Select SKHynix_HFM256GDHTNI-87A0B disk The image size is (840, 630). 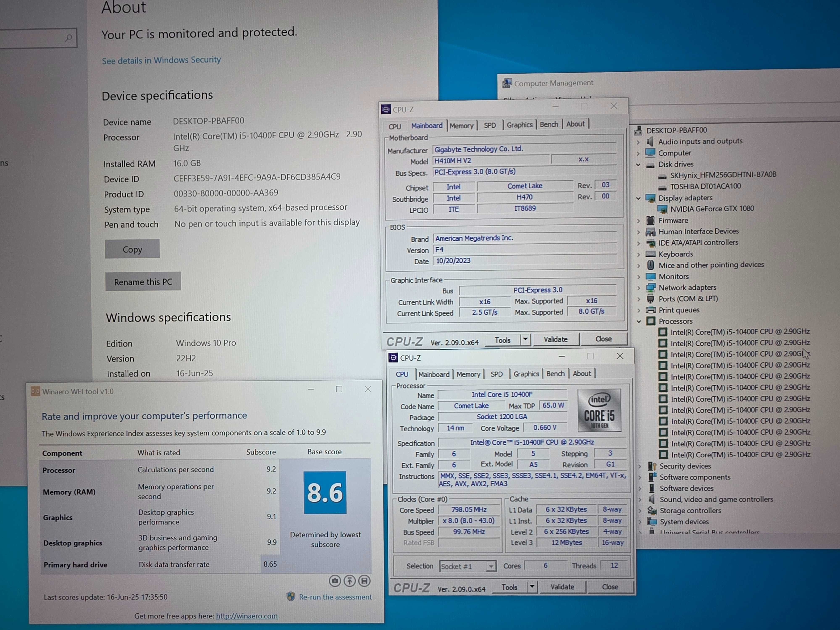pyautogui.click(x=723, y=175)
